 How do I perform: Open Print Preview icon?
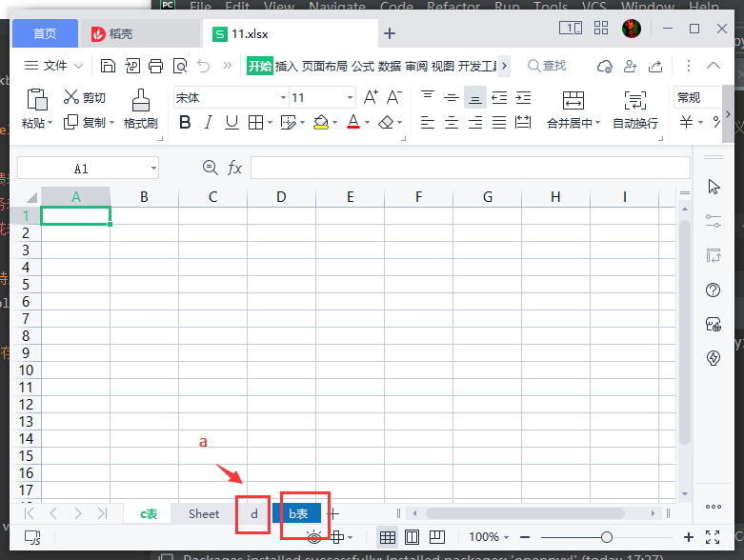tap(180, 66)
